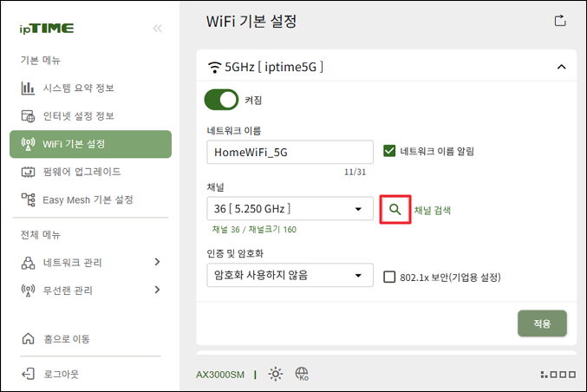The height and width of the screenshot is (392, 587).
Task: Click the HomeWiFi_5G network name field
Action: (290, 152)
